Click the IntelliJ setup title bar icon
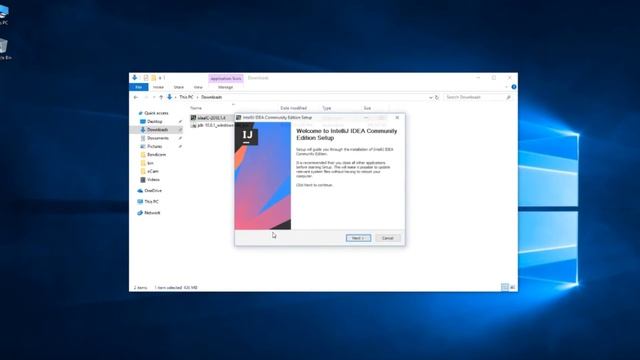 coord(239,118)
